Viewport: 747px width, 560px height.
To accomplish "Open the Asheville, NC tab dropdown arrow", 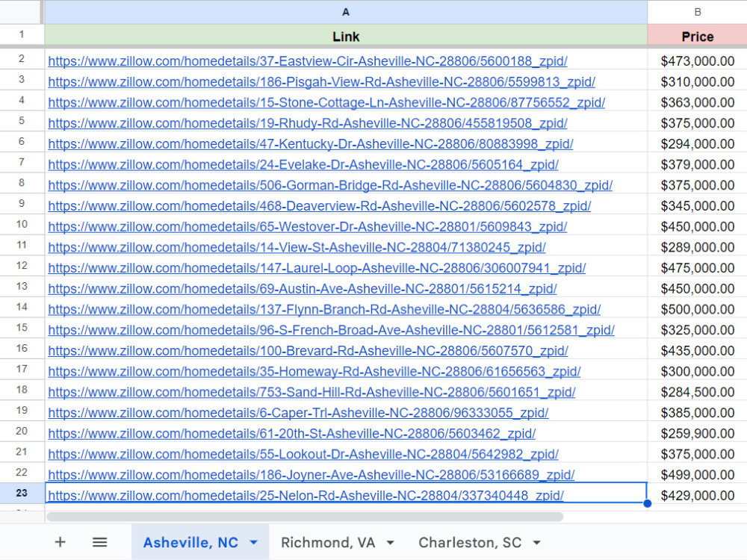I will [x=253, y=542].
